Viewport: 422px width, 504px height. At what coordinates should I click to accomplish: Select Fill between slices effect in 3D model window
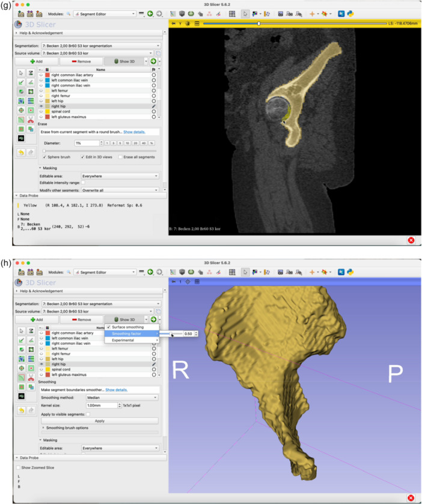pos(31,359)
